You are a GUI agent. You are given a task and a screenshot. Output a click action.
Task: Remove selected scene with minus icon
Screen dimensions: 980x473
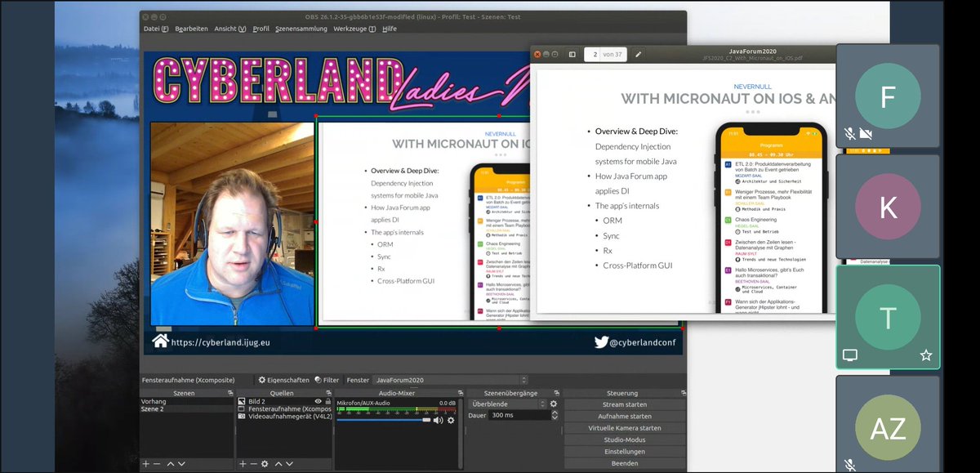[157, 464]
